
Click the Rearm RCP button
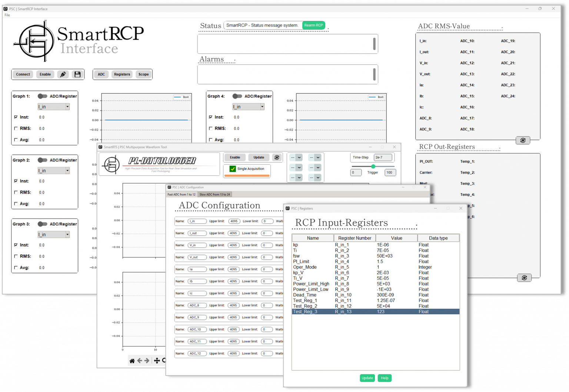[x=313, y=25]
